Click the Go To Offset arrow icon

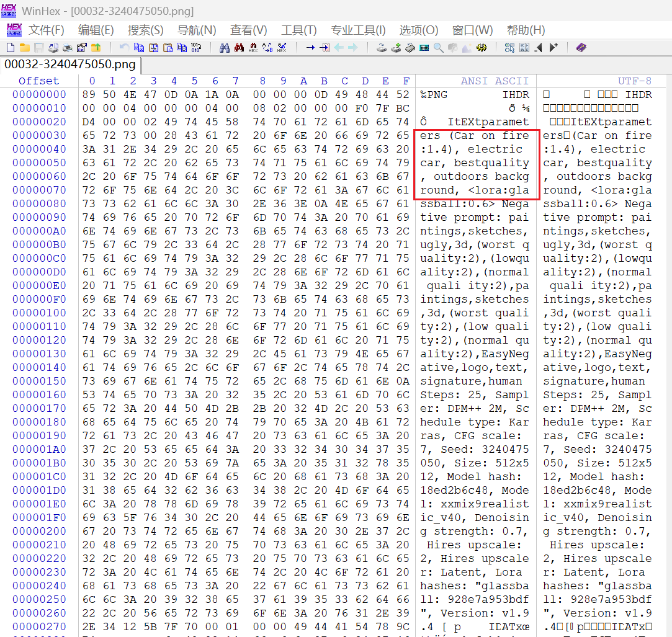tap(310, 48)
